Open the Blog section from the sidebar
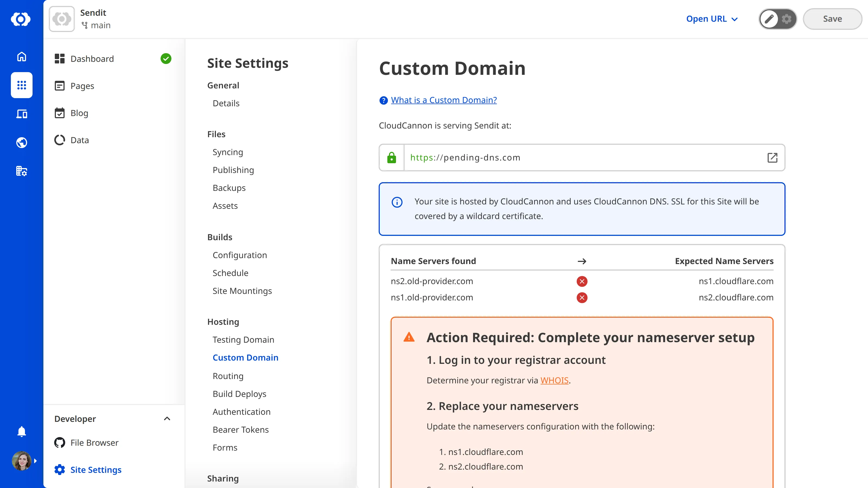 click(x=79, y=113)
